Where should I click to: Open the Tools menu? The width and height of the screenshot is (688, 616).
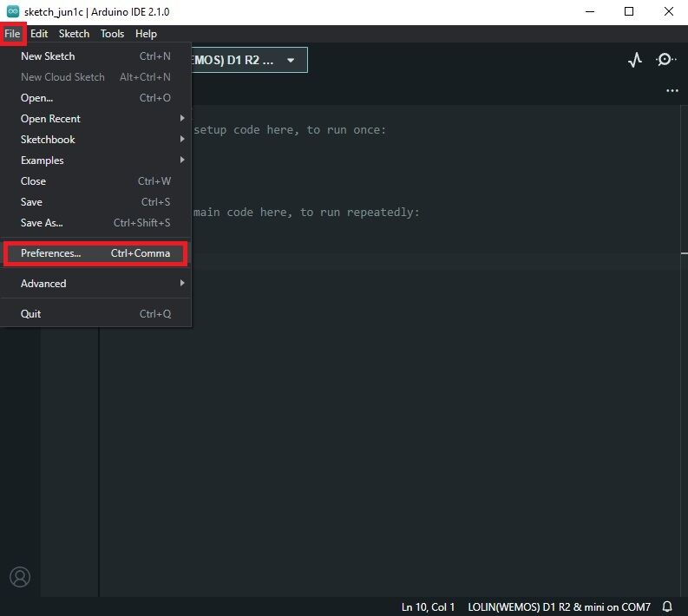112,34
